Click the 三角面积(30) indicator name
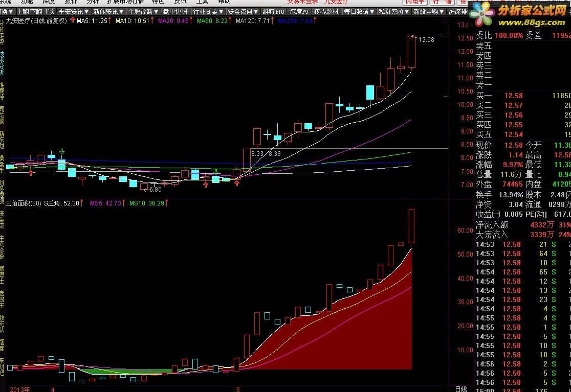The image size is (571, 392). point(24,203)
